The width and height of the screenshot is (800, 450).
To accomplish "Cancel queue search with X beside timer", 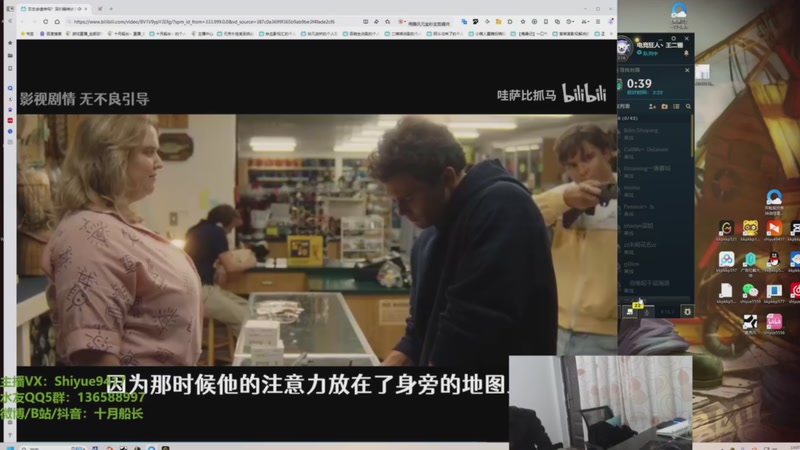I will coord(687,70).
